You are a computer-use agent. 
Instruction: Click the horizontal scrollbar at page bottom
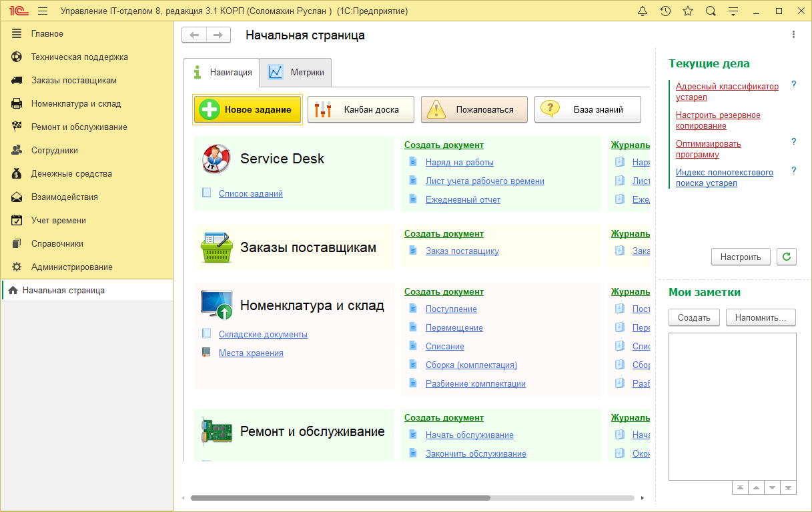pos(340,498)
